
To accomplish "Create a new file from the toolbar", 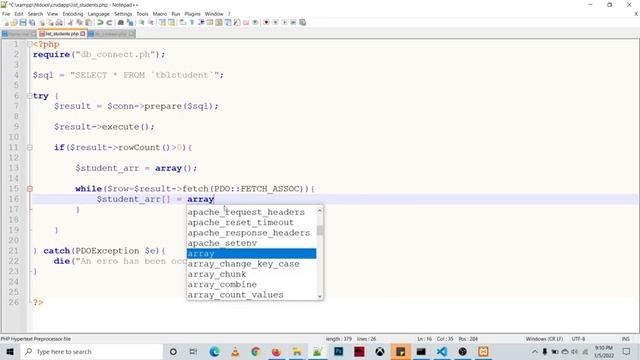I will click(7, 22).
